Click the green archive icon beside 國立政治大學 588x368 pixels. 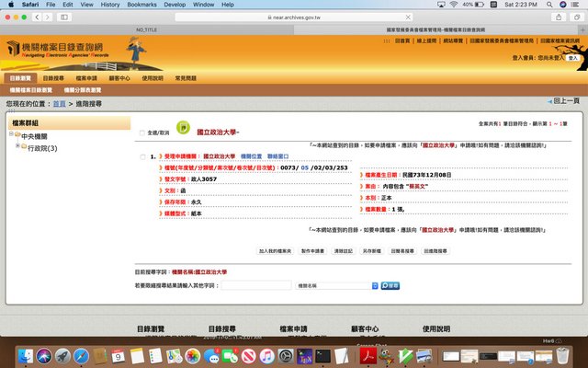[x=183, y=128]
